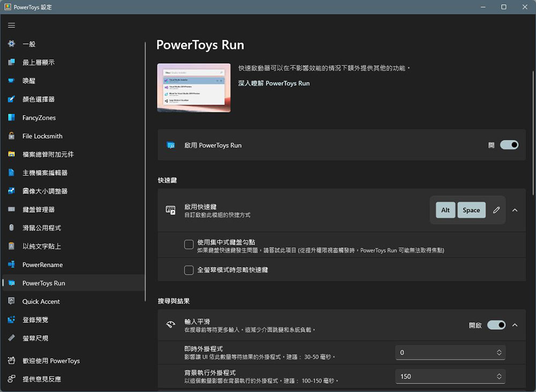Click the pencil icon to edit shortcut
536x392 pixels.
[x=496, y=210]
